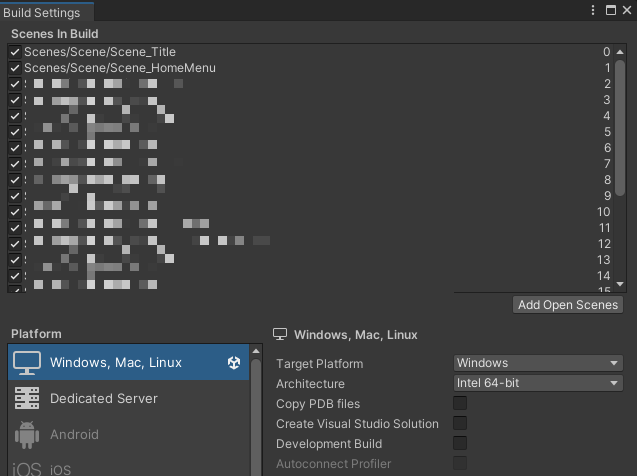The width and height of the screenshot is (637, 476).
Task: Click the platform list scrollbar thumb
Action: (x=256, y=418)
